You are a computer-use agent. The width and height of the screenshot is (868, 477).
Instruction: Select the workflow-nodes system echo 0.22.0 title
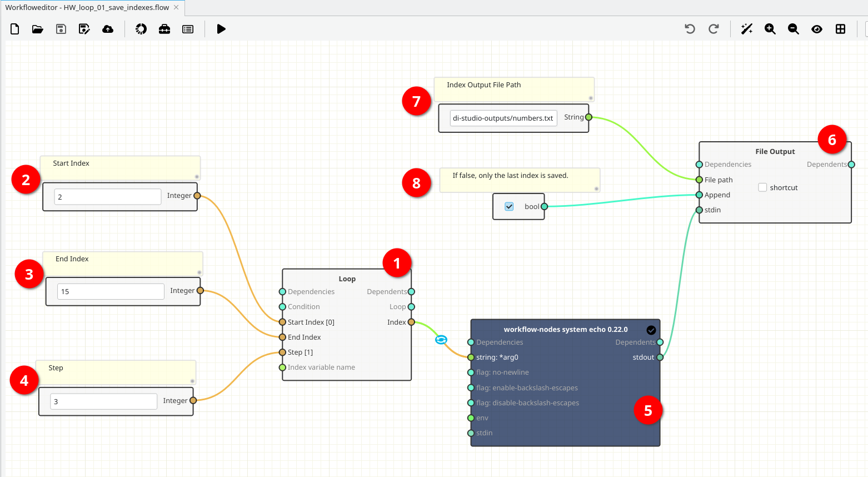[x=566, y=329]
